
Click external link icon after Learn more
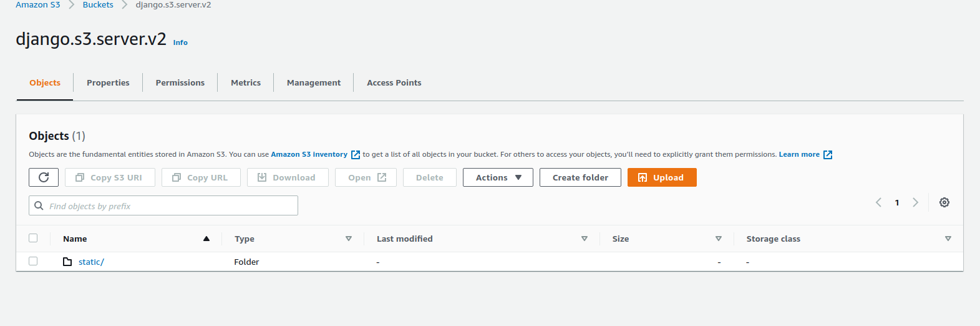click(x=828, y=155)
